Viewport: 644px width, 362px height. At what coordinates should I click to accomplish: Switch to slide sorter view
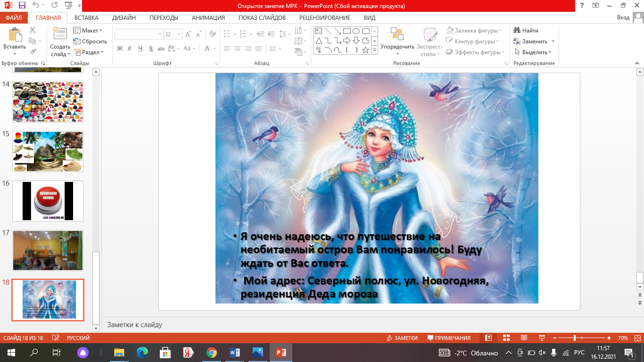pyautogui.click(x=506, y=338)
